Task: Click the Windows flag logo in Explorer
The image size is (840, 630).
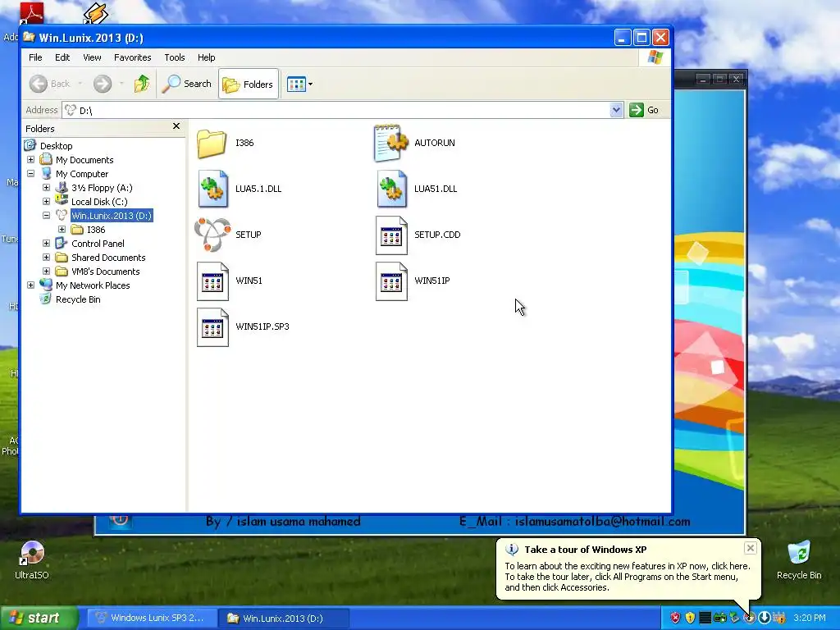Action: point(655,57)
